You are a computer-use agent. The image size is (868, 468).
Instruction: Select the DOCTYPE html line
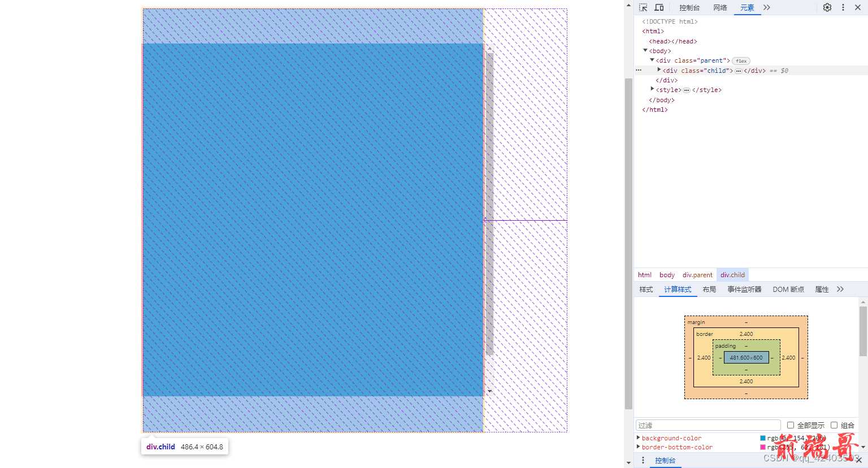pyautogui.click(x=670, y=21)
